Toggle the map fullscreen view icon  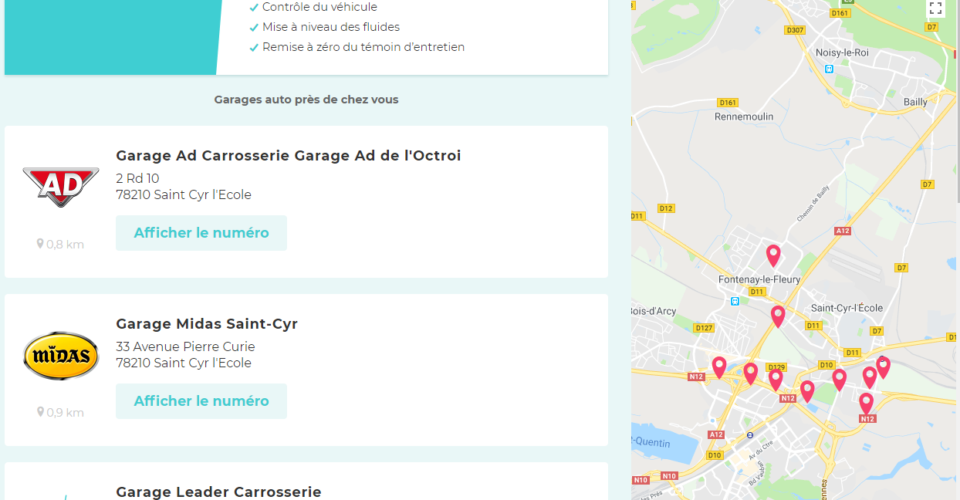coord(935,8)
